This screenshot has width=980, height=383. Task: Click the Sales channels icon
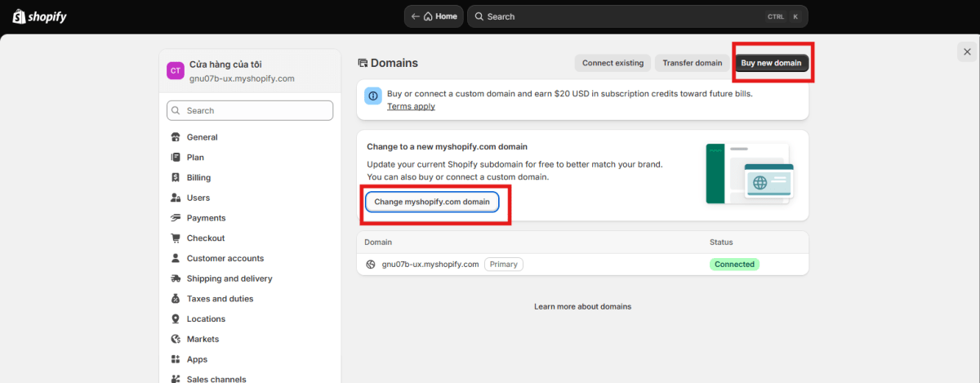click(176, 379)
